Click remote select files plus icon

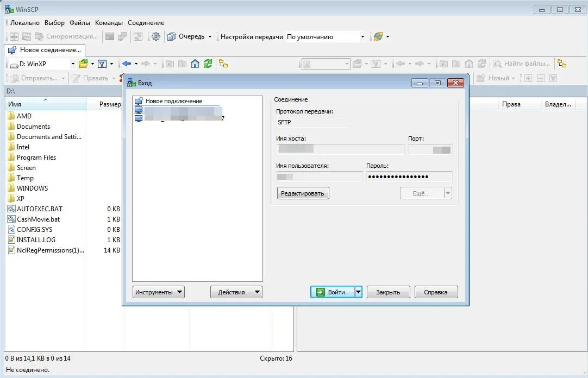point(528,78)
